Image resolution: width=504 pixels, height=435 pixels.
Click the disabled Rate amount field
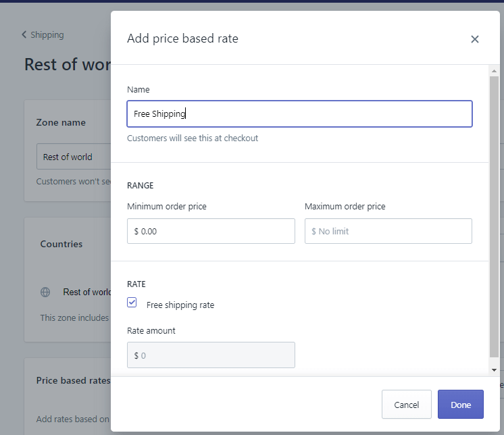[x=211, y=355]
